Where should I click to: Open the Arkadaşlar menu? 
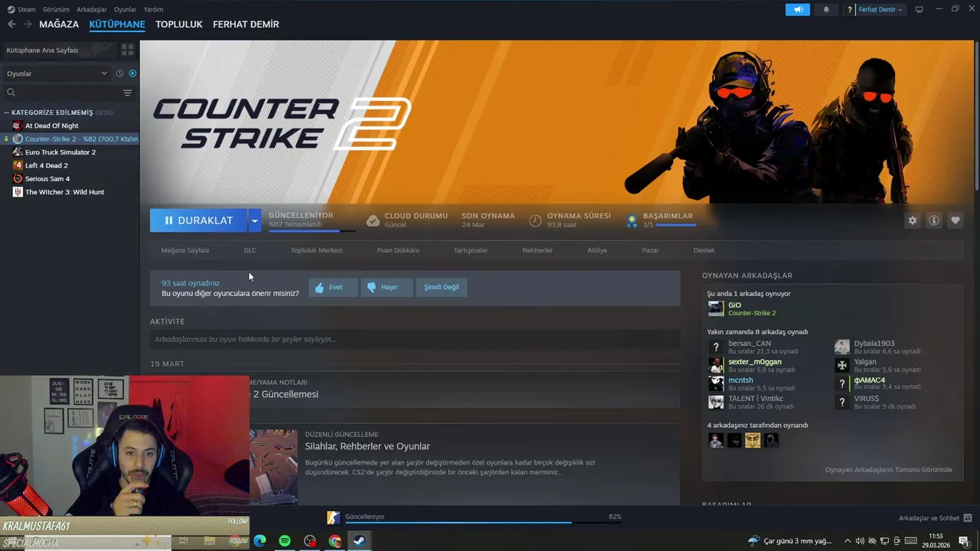coord(92,9)
